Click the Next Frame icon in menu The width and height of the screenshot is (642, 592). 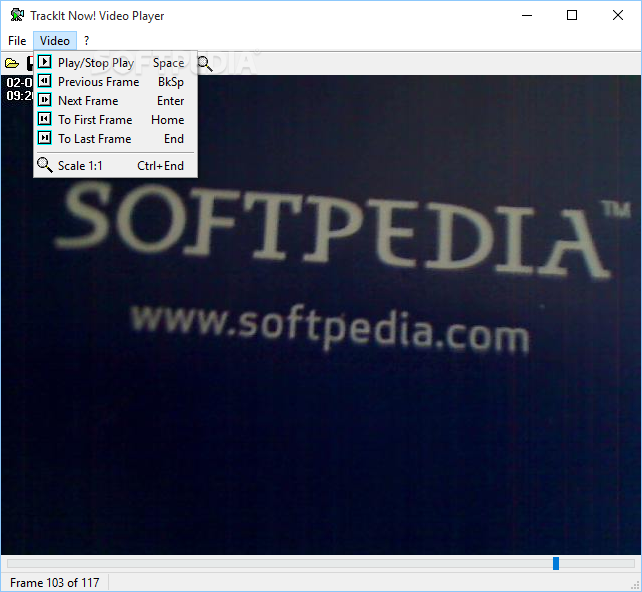45,100
